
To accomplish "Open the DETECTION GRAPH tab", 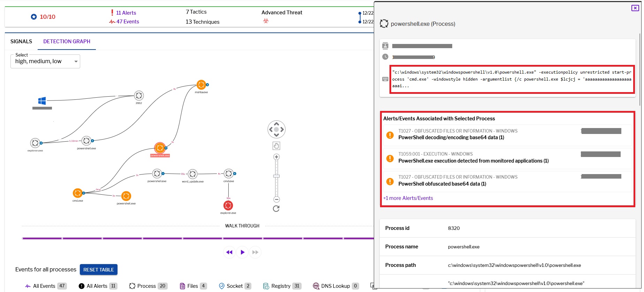I will point(67,42).
